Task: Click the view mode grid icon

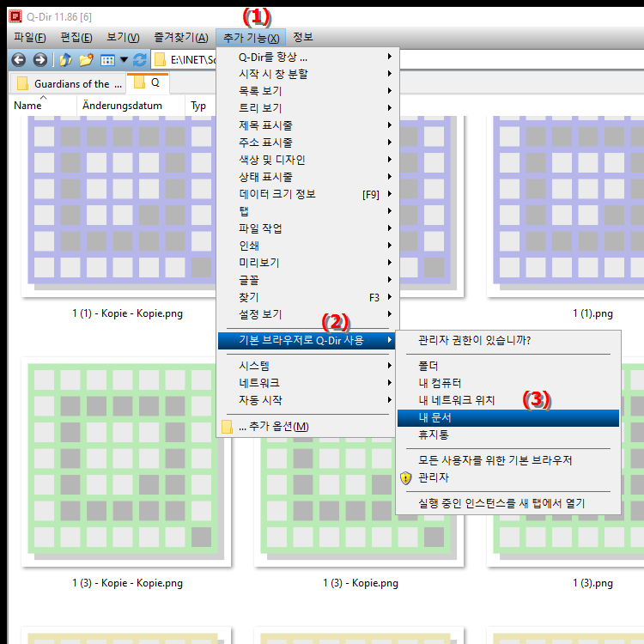Action: click(107, 60)
